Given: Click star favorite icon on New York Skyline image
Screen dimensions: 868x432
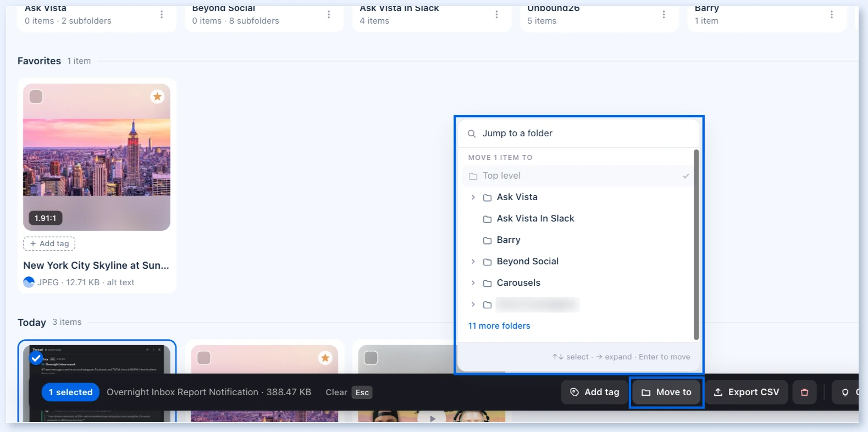Looking at the screenshot, I should pos(157,97).
